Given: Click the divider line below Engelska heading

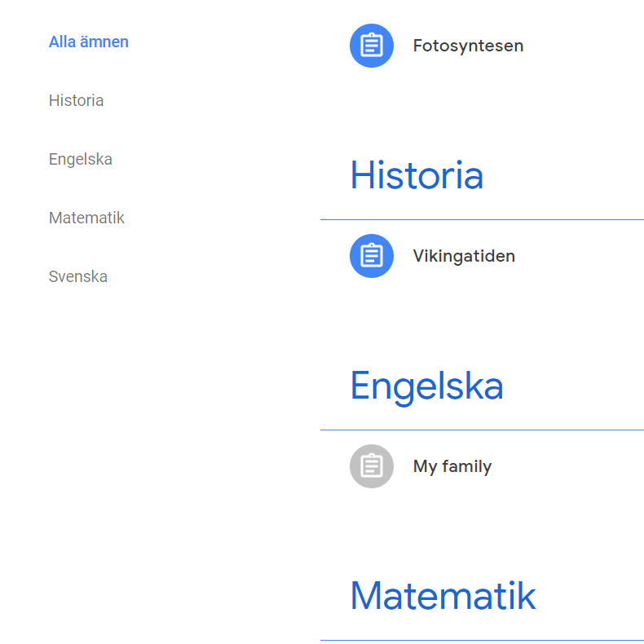Looking at the screenshot, I should [x=482, y=430].
